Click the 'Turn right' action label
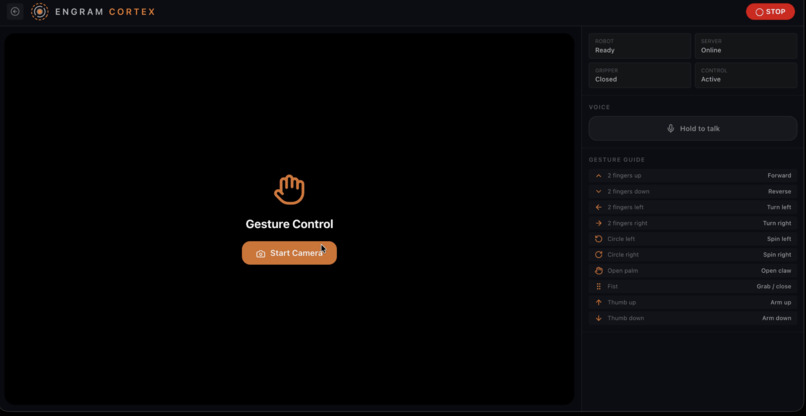The width and height of the screenshot is (806, 416). coord(777,223)
